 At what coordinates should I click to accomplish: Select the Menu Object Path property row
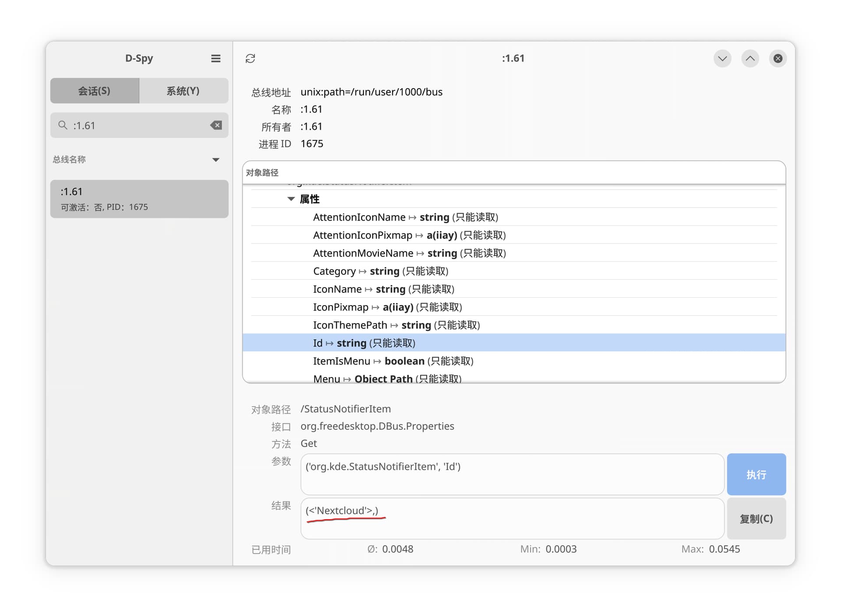(x=514, y=377)
